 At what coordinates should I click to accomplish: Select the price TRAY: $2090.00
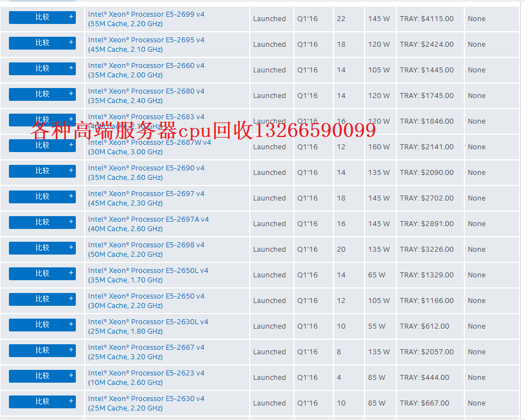pyautogui.click(x=427, y=172)
